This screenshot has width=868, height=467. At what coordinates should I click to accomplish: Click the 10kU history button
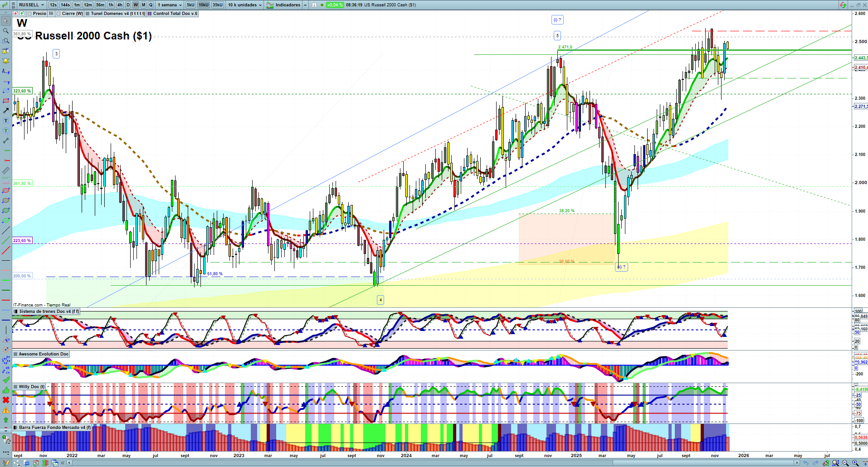point(204,5)
